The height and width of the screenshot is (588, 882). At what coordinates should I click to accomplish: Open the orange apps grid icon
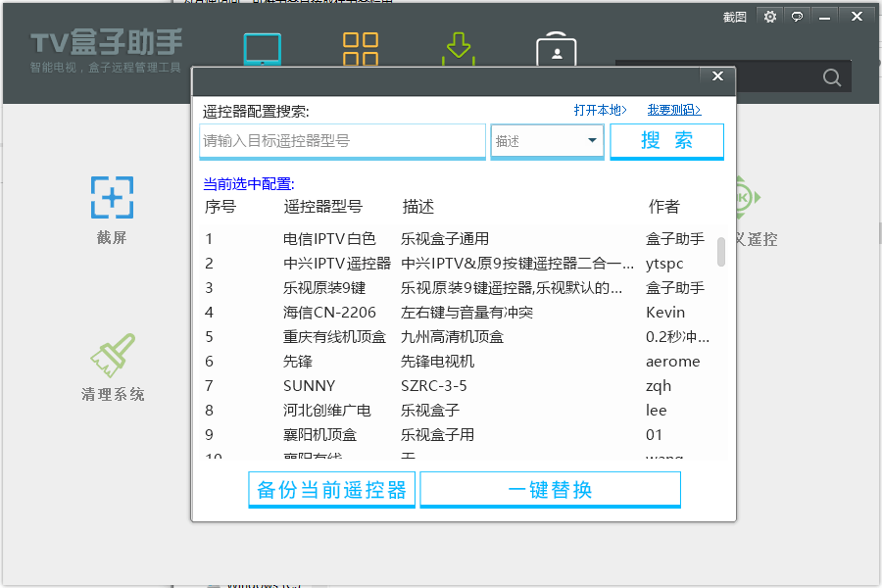pyautogui.click(x=361, y=48)
